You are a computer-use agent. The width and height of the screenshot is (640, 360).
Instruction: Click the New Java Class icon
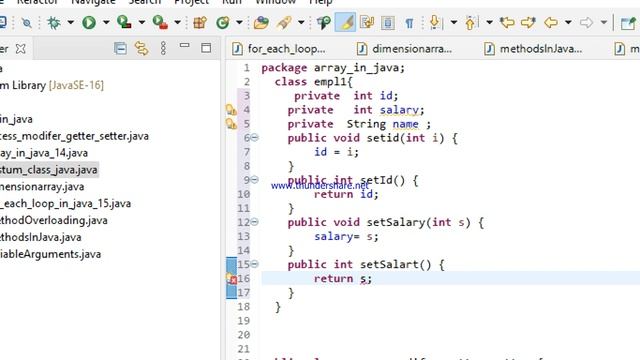223,22
